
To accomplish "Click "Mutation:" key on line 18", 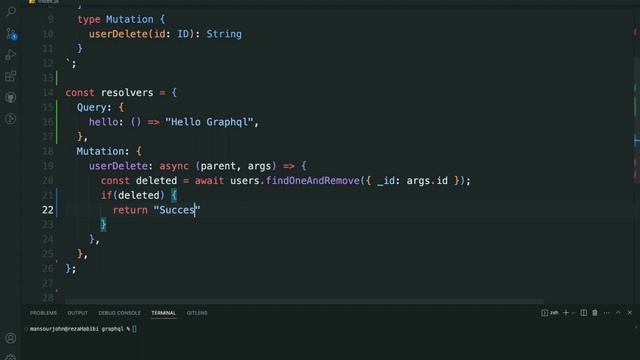I will (103, 151).
